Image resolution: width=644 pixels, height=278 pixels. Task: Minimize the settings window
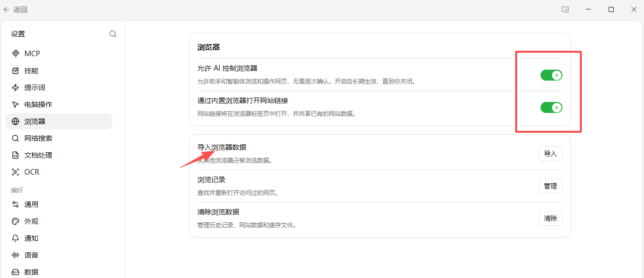(x=588, y=9)
